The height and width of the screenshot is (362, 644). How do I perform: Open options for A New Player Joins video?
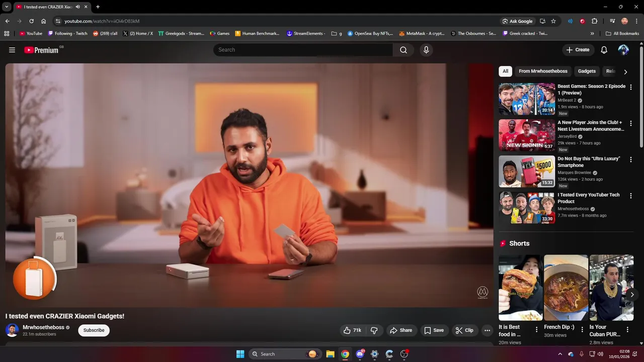click(630, 123)
